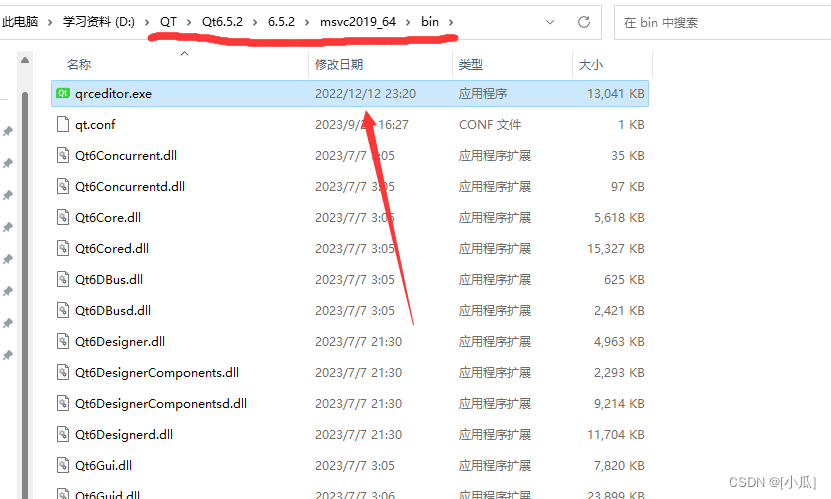Click the CONF 文件 type cell
This screenshot has height=499, width=831.
(x=490, y=124)
